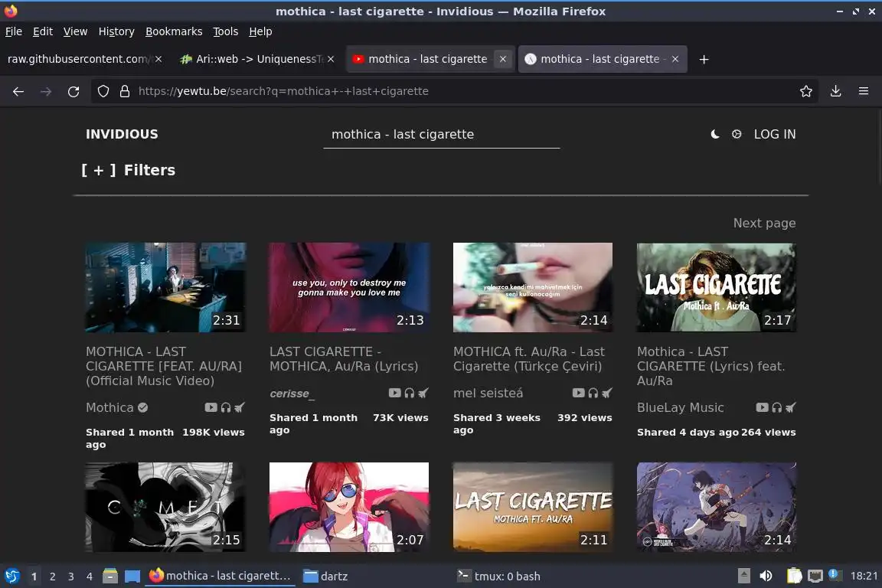Open a new tab with the plus button
The height and width of the screenshot is (588, 882).
704,59
